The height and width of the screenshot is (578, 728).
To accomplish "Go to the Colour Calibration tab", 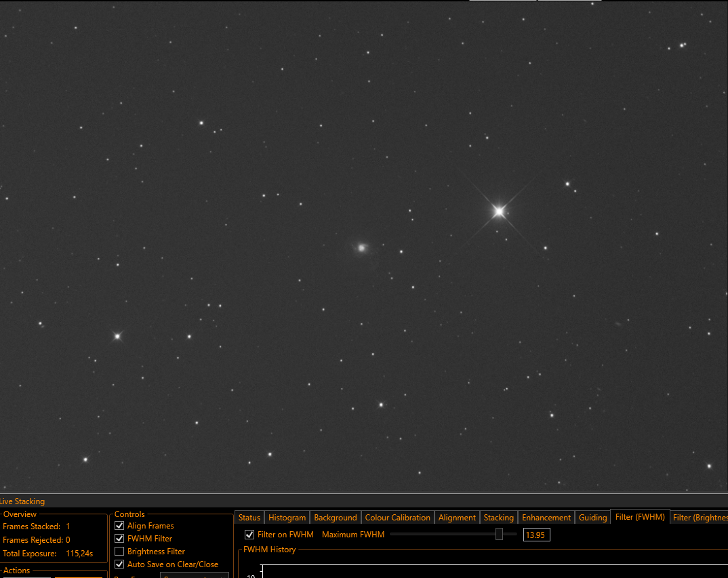I will pyautogui.click(x=397, y=517).
